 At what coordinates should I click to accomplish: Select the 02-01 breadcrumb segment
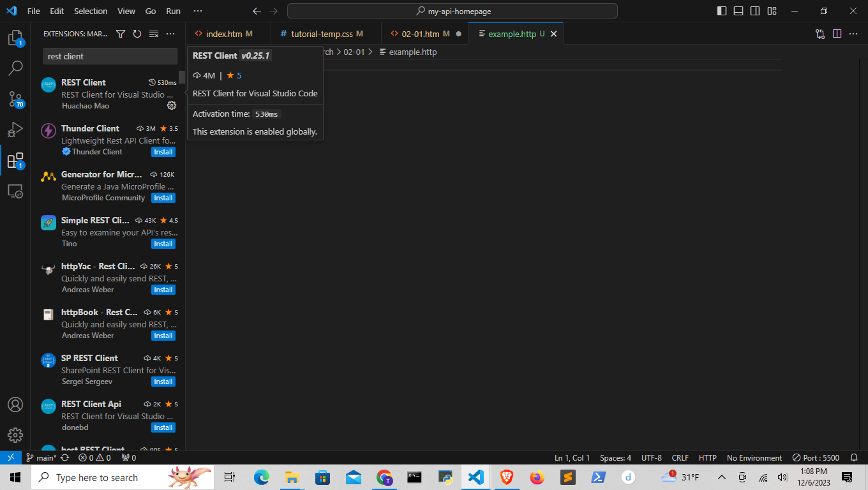(354, 52)
